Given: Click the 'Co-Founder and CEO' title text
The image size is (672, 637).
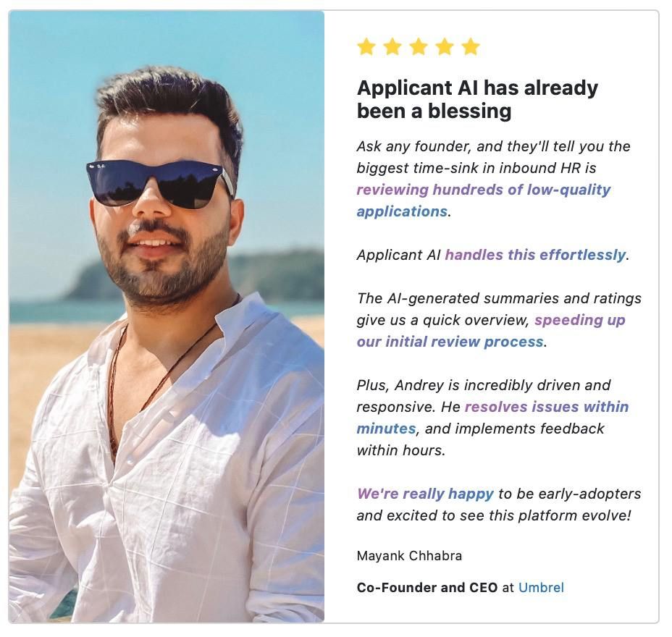Looking at the screenshot, I should pyautogui.click(x=427, y=587).
